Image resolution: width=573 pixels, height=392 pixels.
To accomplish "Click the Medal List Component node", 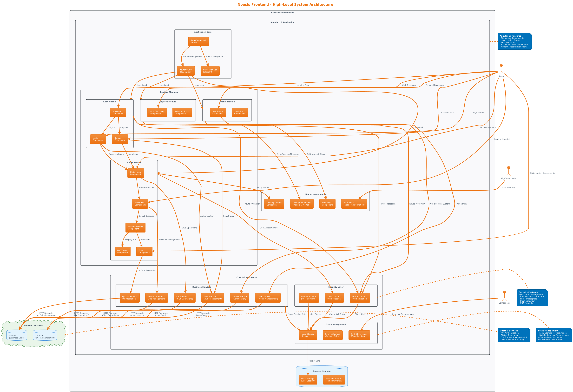I will click(327, 204).
